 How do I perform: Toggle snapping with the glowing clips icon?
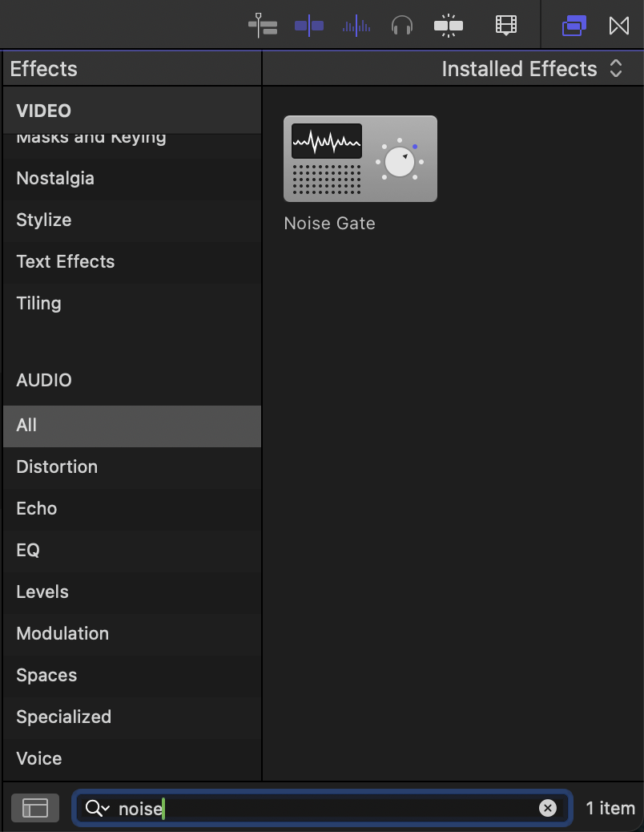click(x=449, y=25)
